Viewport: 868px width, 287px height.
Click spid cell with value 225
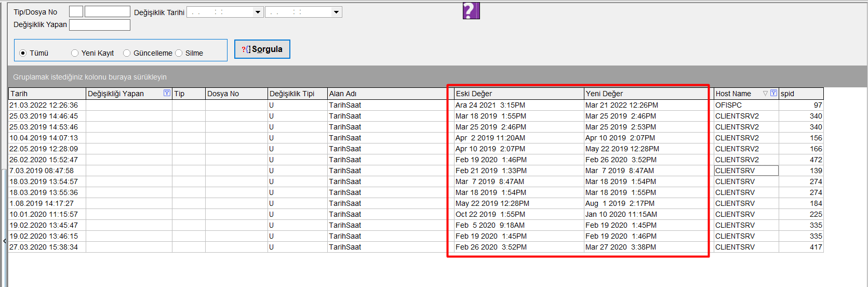[x=801, y=214]
